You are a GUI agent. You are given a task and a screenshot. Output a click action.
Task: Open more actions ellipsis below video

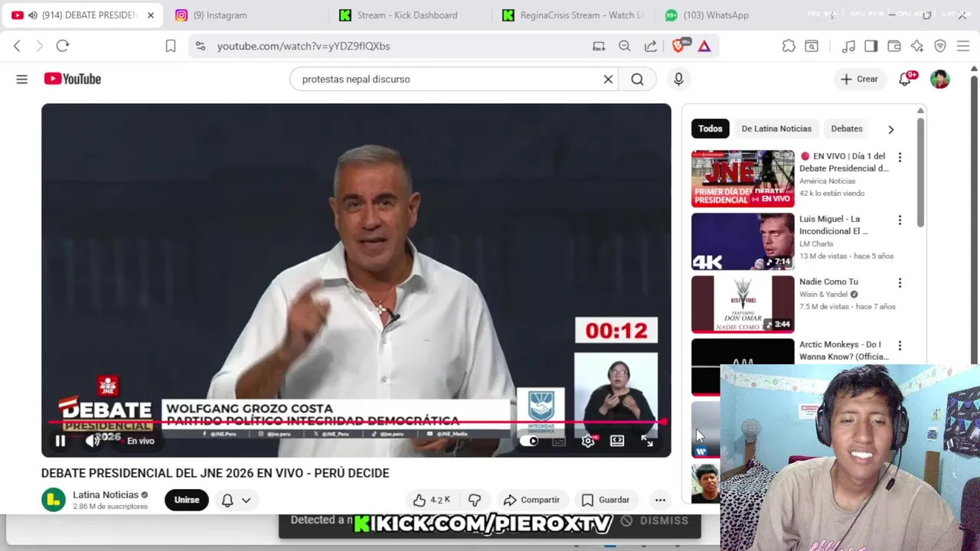(660, 500)
